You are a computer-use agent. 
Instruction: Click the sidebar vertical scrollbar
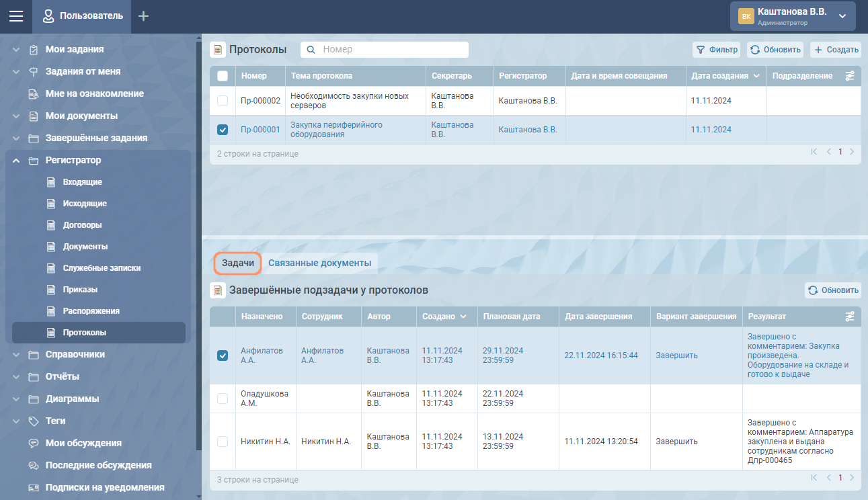coord(198,242)
